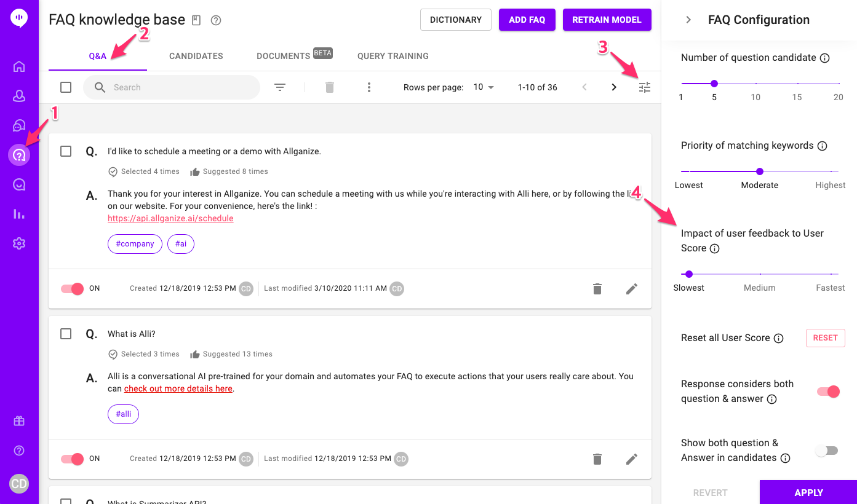Open the Home page from sidebar
This screenshot has width=857, height=504.
[x=19, y=66]
